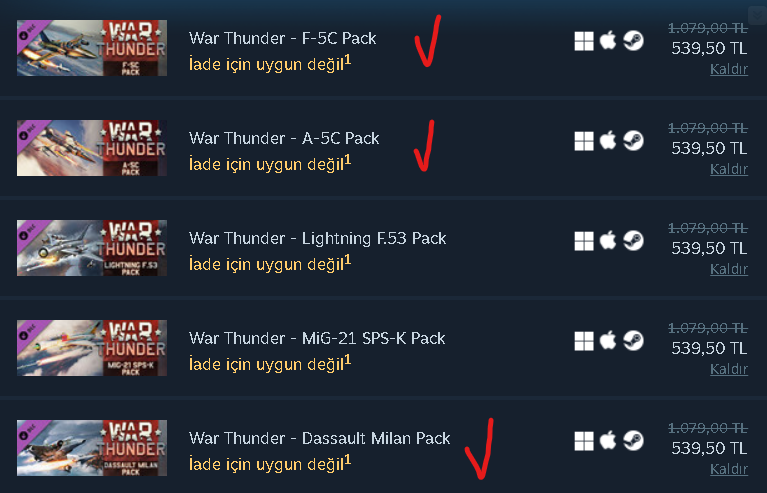Remove F-5C Pack with Kaldır link

coord(729,69)
